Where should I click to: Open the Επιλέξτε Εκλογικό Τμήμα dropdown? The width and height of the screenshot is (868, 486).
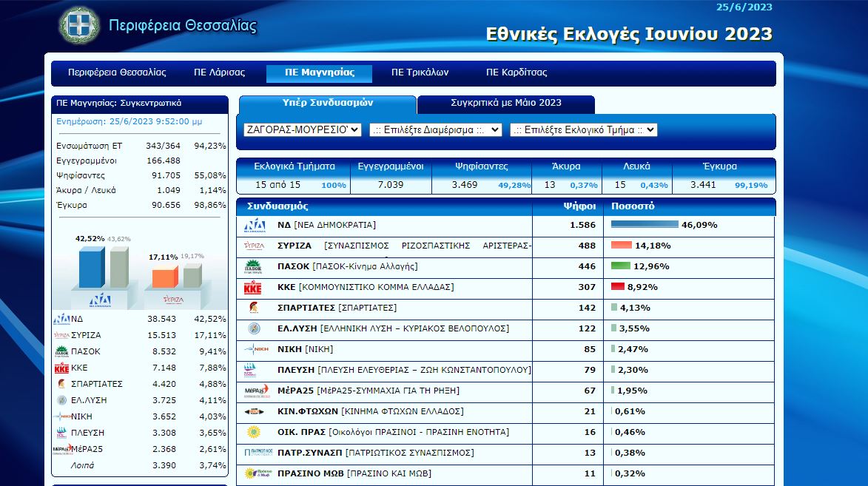click(x=583, y=129)
